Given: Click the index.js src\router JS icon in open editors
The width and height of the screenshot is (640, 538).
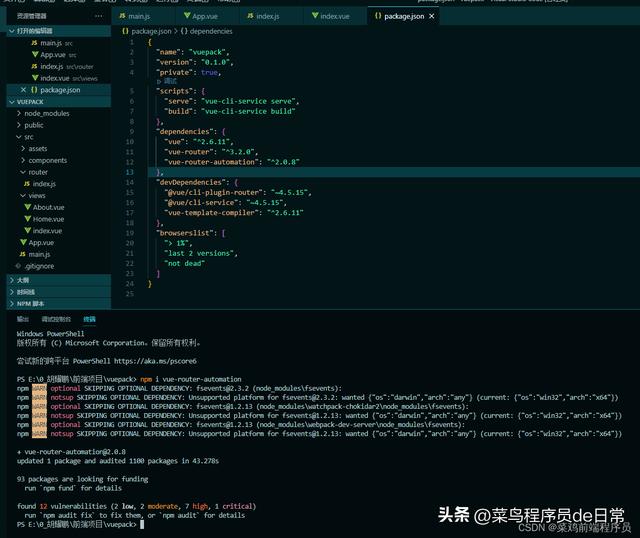Looking at the screenshot, I should click(x=34, y=66).
